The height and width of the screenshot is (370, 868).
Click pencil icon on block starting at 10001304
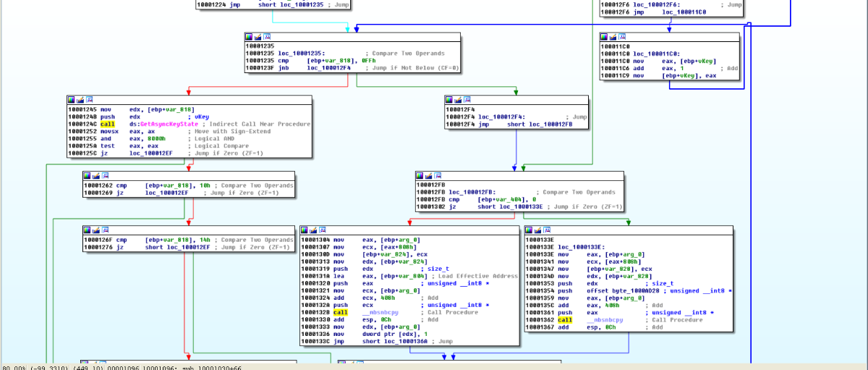313,230
